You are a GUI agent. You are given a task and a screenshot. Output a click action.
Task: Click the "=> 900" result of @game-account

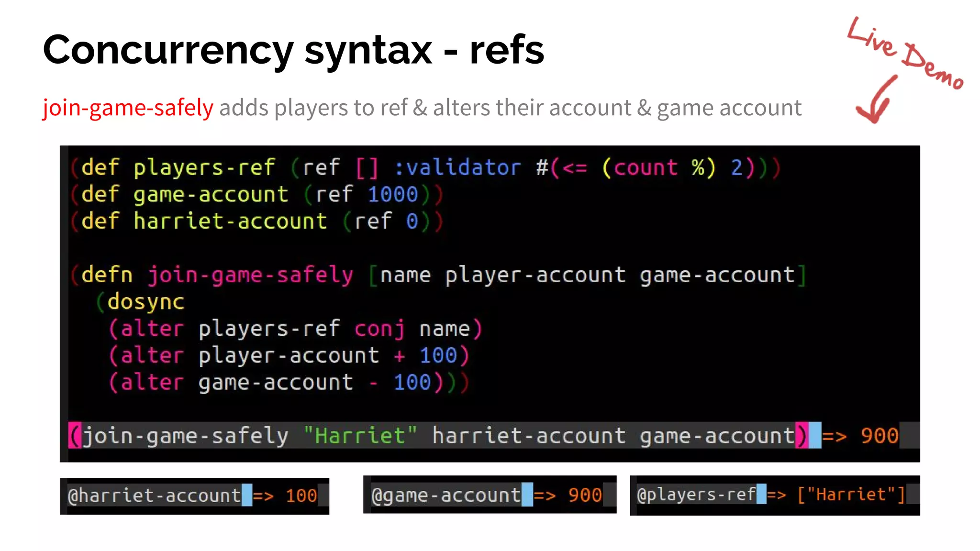(x=568, y=496)
